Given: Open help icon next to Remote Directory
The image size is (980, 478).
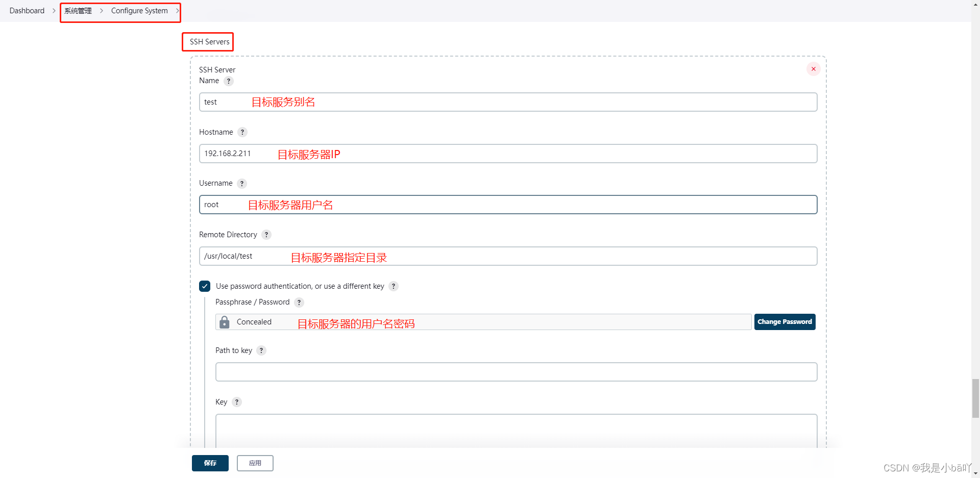Looking at the screenshot, I should point(266,235).
